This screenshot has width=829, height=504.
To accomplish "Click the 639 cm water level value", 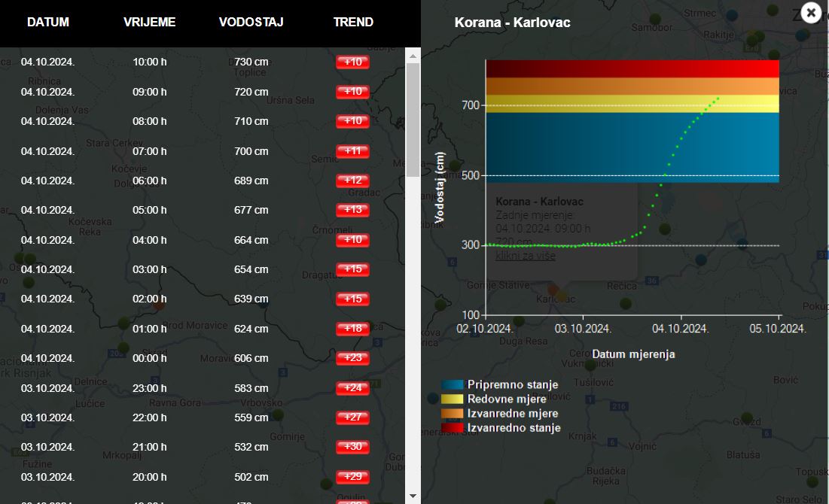I will 251,299.
